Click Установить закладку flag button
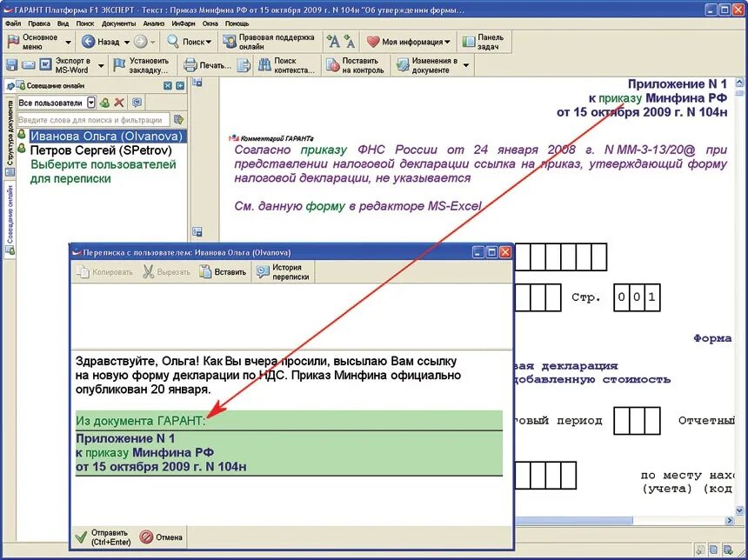Screen dimensions: 748x560 click(x=141, y=65)
